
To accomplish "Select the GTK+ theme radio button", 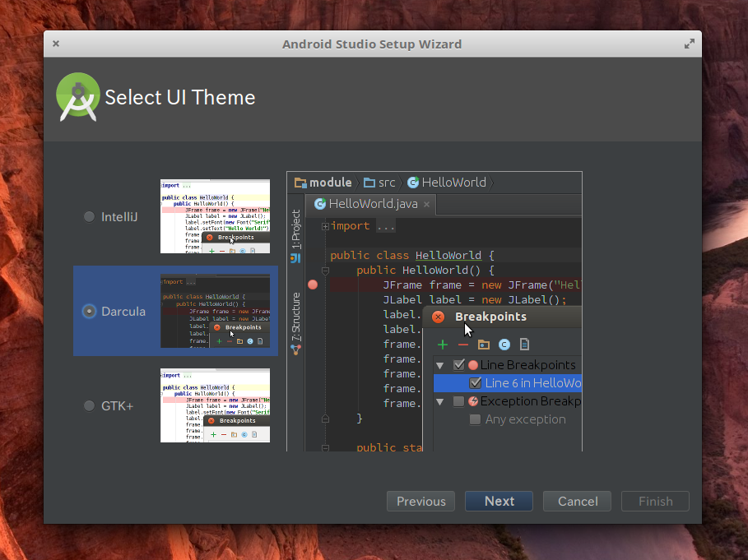I will [89, 405].
